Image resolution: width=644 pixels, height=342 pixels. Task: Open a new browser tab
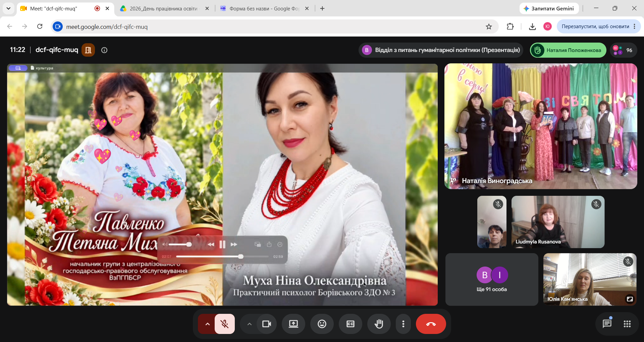[322, 8]
